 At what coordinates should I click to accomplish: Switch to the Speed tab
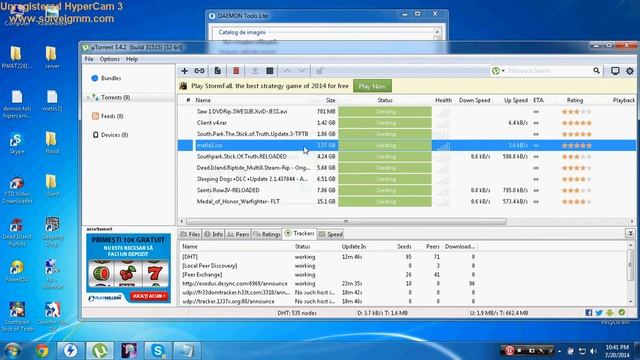331,234
